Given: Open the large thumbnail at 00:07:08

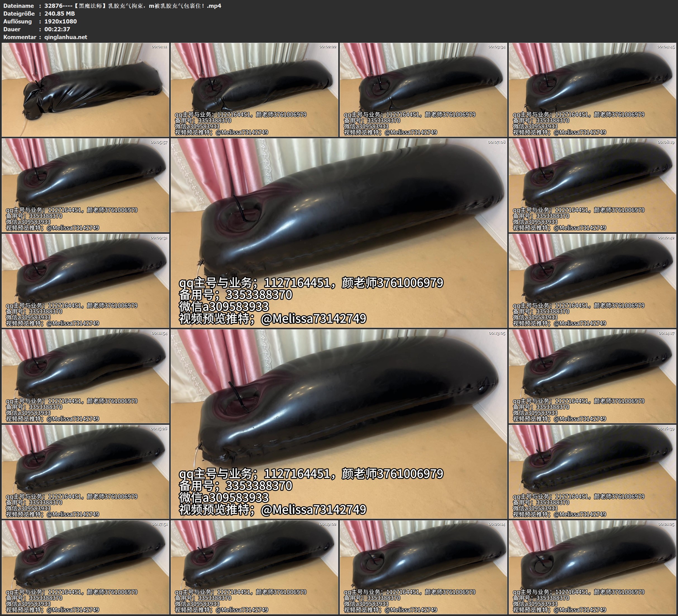Looking at the screenshot, I should (339, 233).
